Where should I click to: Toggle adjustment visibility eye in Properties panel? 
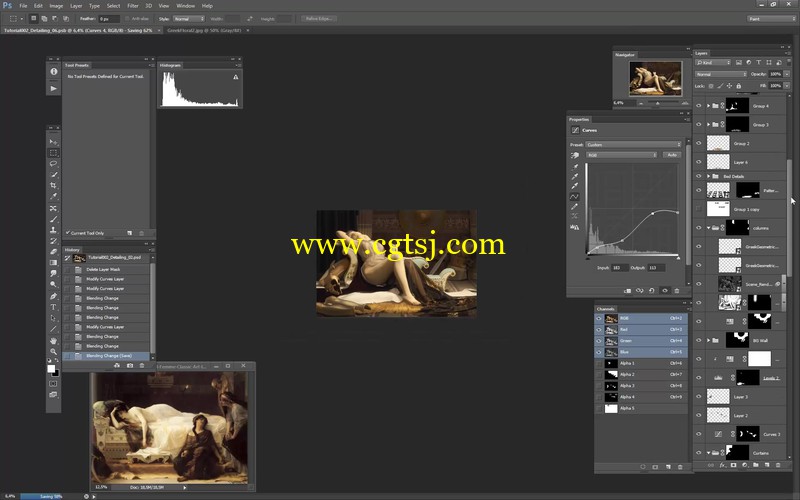click(664, 291)
